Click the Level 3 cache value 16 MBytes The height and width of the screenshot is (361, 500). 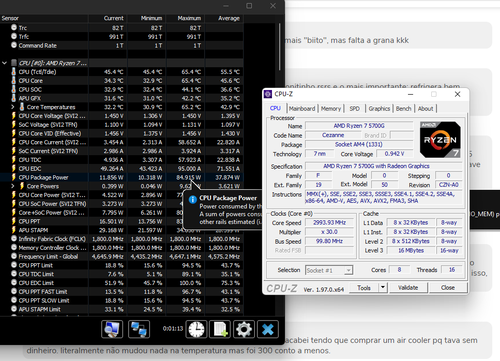pyautogui.click(x=411, y=250)
